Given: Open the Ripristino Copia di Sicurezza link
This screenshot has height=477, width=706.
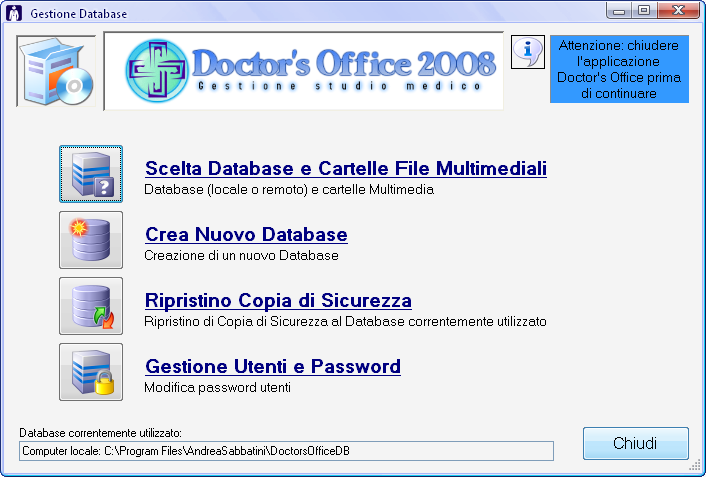Looking at the screenshot, I should 278,300.
